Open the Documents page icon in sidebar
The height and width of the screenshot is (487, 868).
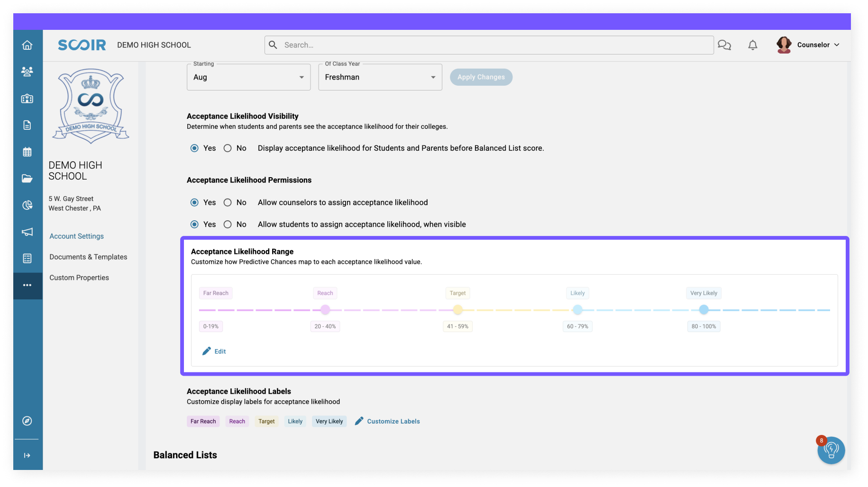click(27, 125)
